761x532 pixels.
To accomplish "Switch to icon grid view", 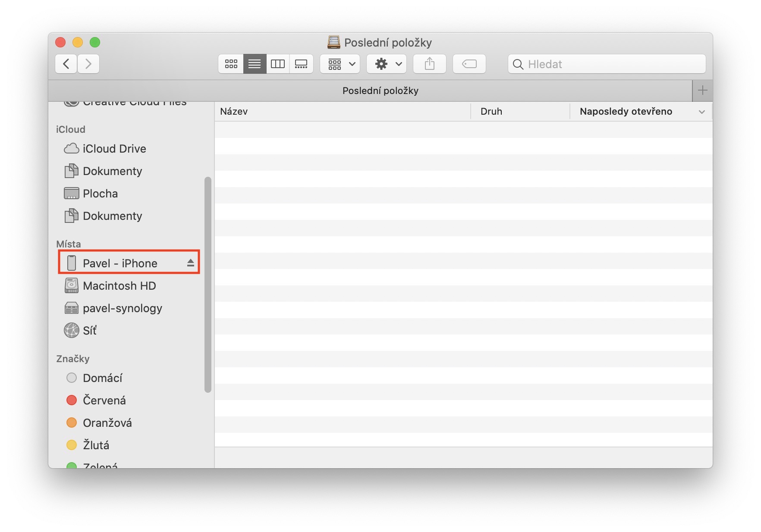I will click(231, 64).
